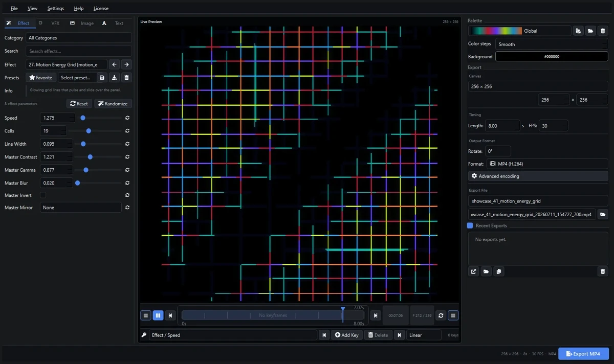Browse export path with folder icon
614x364 pixels.
pos(603,215)
